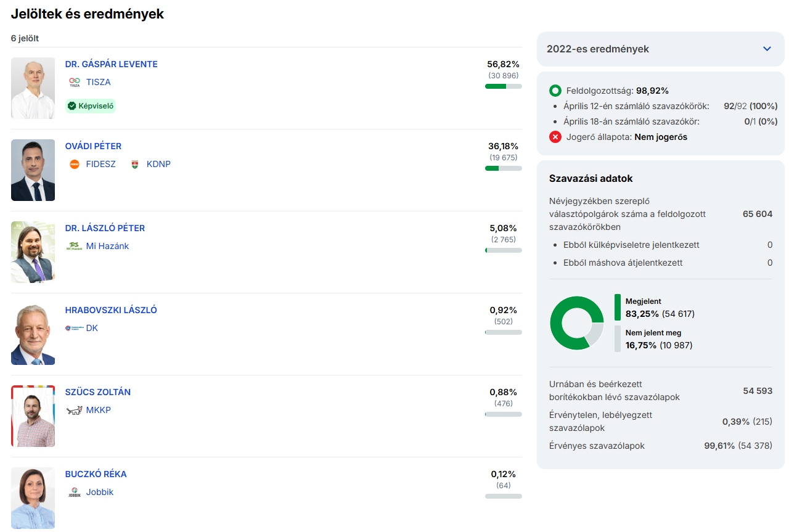Image resolution: width=789 pixels, height=532 pixels.
Task: Click the BUCZKÓ RÉKA name link
Action: tap(96, 474)
